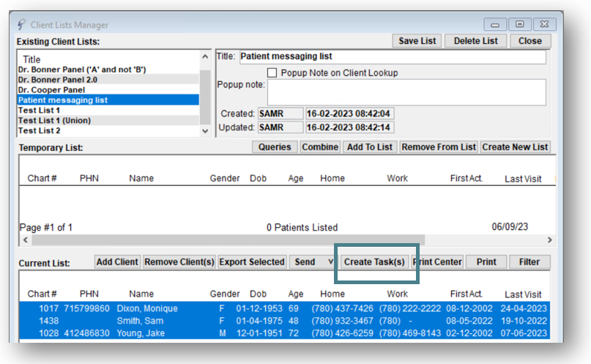Maximize the Client Lists Manager window

520,24
